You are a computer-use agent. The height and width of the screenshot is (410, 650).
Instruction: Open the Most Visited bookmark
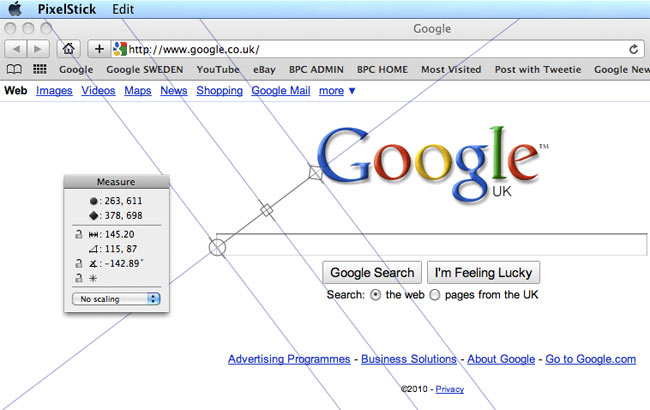pyautogui.click(x=451, y=70)
